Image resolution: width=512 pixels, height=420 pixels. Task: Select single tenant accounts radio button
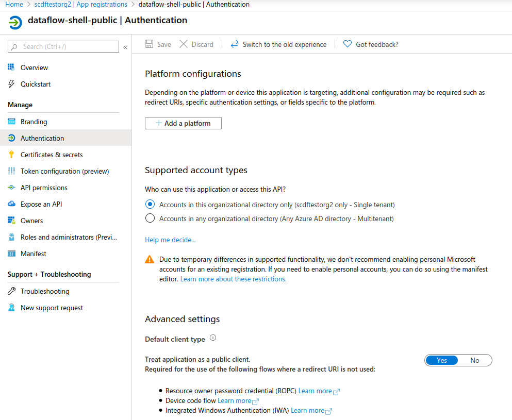pyautogui.click(x=150, y=205)
